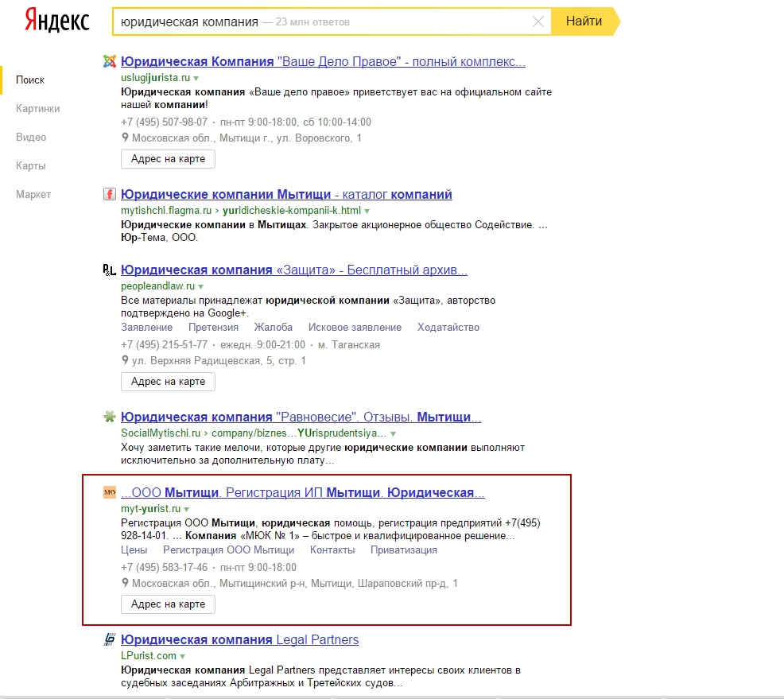This screenshot has height=699, width=784.
Task: Click the SocialMytischi.ru green URL
Action: click(x=161, y=433)
